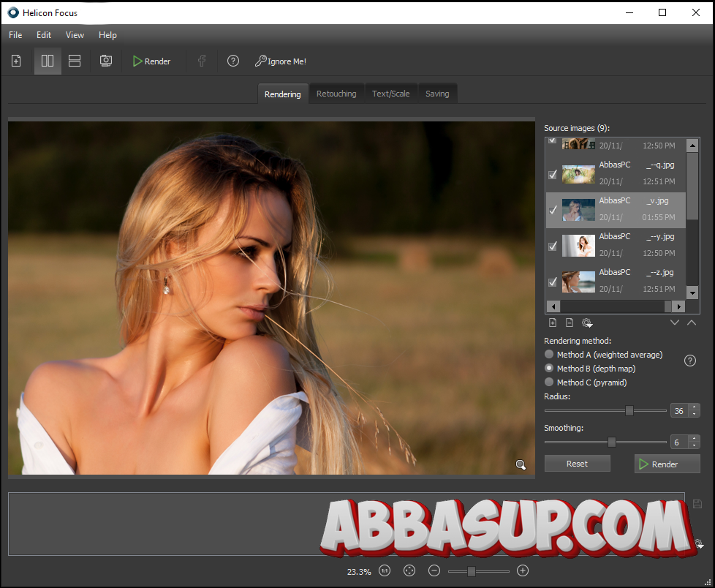Viewport: 715px width, 588px height.
Task: Open the View menu
Action: [75, 34]
